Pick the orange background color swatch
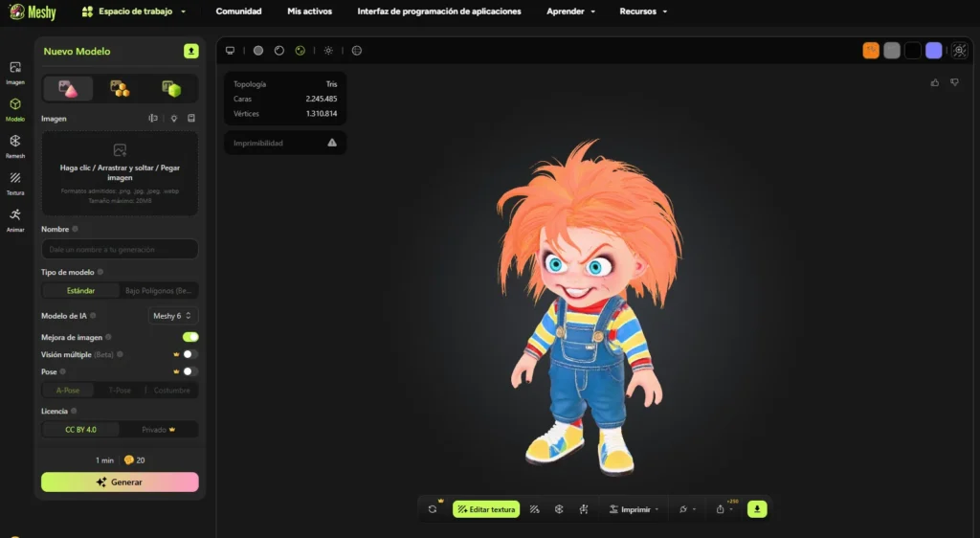 point(871,51)
